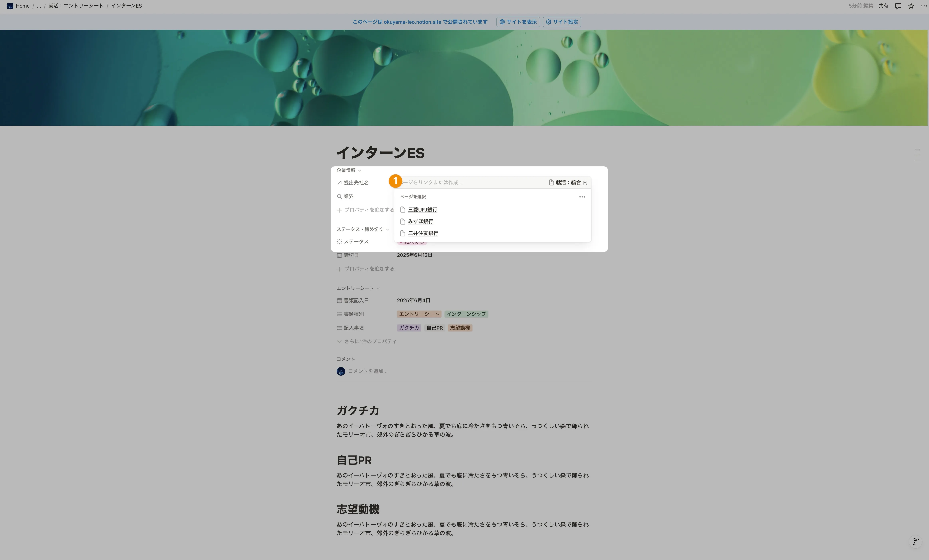Click the list icon beside 書類種別
929x560 pixels.
[340, 314]
